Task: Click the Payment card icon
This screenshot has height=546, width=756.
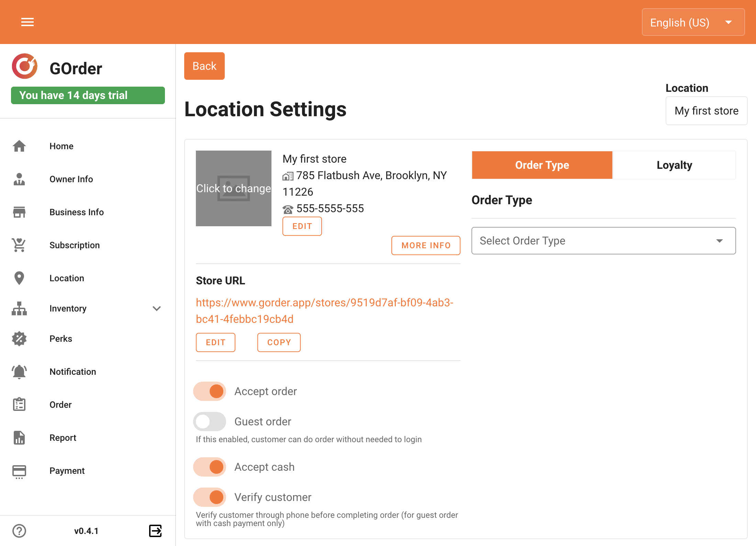Action: (x=19, y=471)
